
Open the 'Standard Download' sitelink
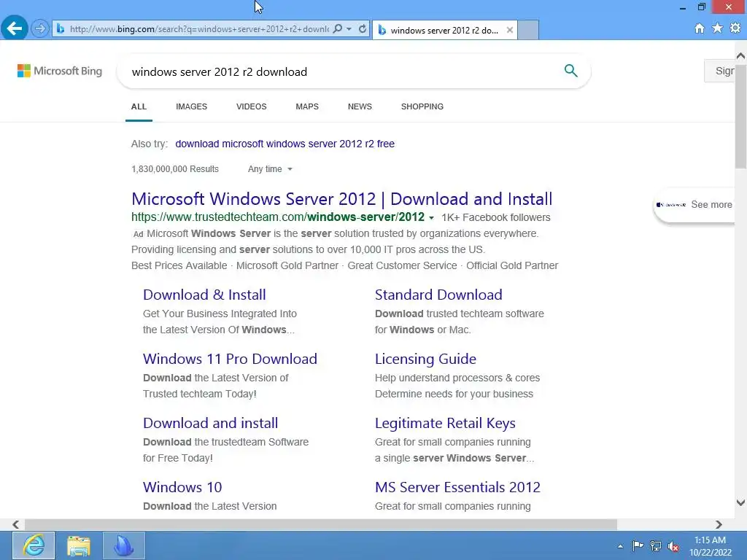(438, 295)
